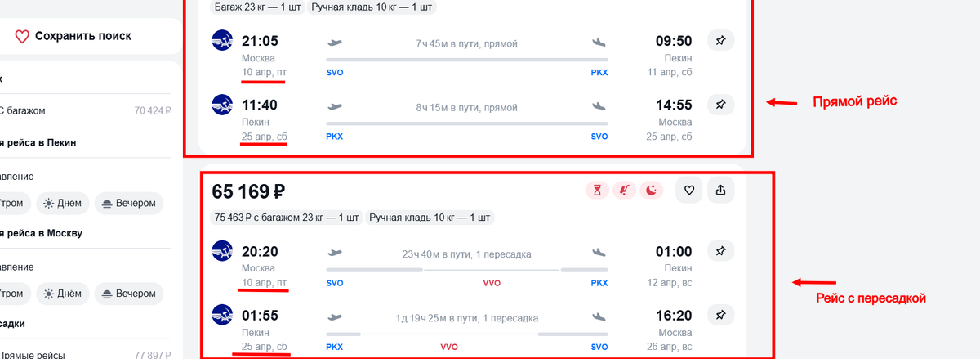Share the 65 169 ₽ ticket
Image resolution: width=980 pixels, height=359 pixels.
(720, 191)
